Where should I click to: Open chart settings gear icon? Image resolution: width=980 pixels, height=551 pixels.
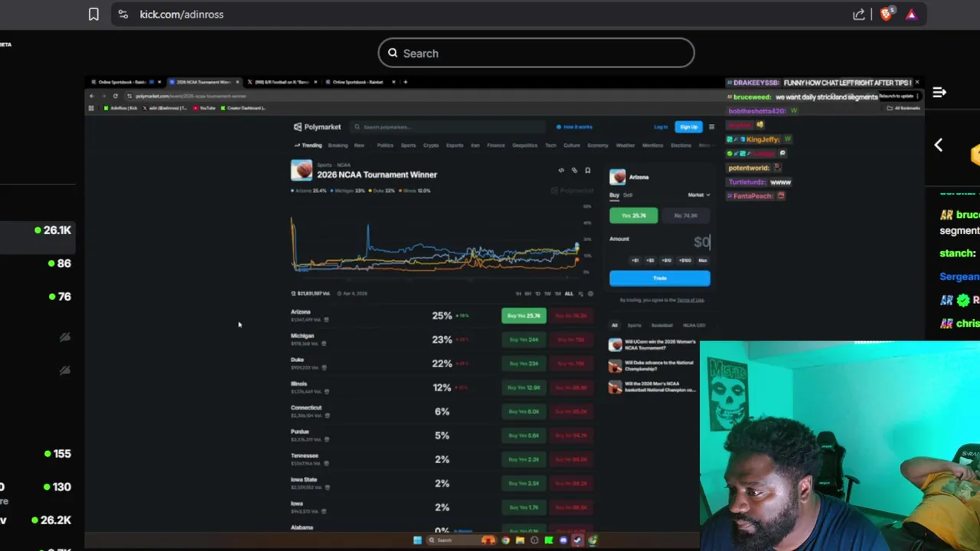[590, 294]
